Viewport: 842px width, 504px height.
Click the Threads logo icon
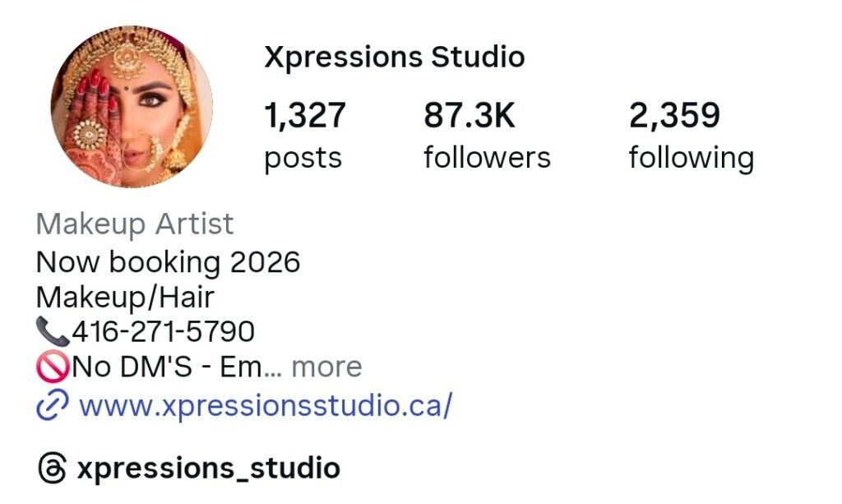pyautogui.click(x=52, y=468)
